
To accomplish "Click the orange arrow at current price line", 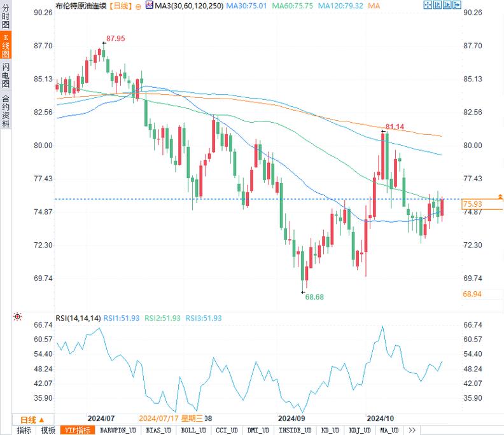I will 500,200.
